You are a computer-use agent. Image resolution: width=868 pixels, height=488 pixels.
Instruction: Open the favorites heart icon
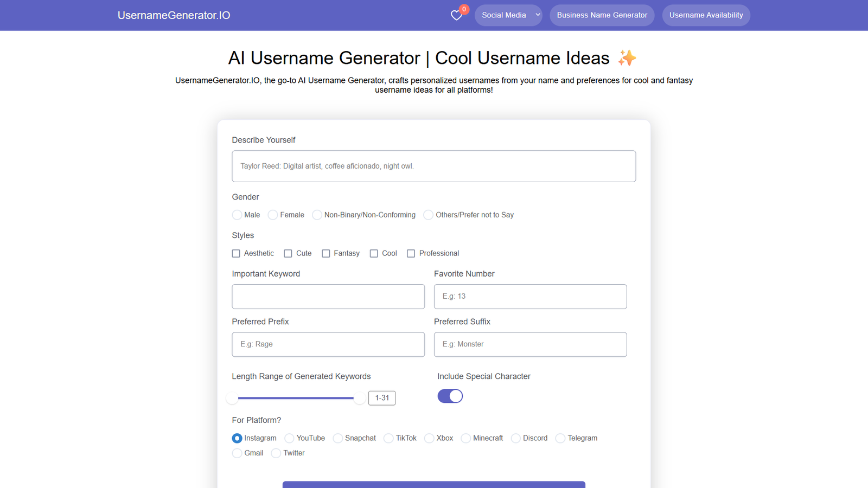(457, 15)
